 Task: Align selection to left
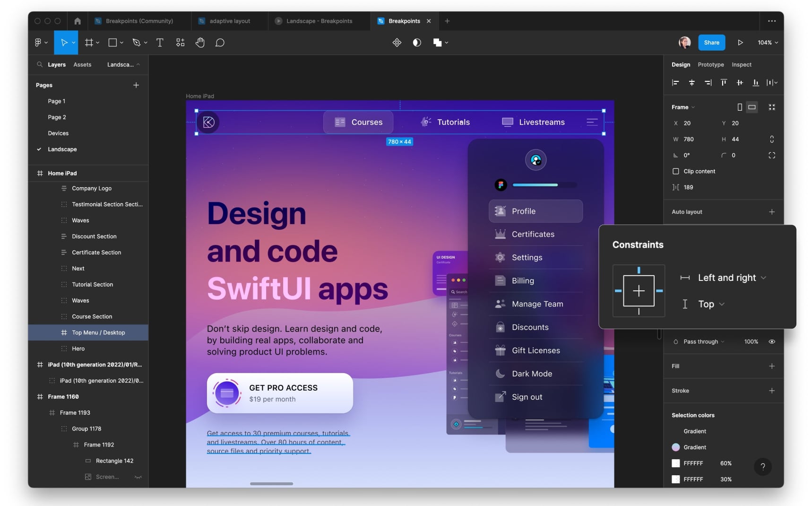point(675,83)
